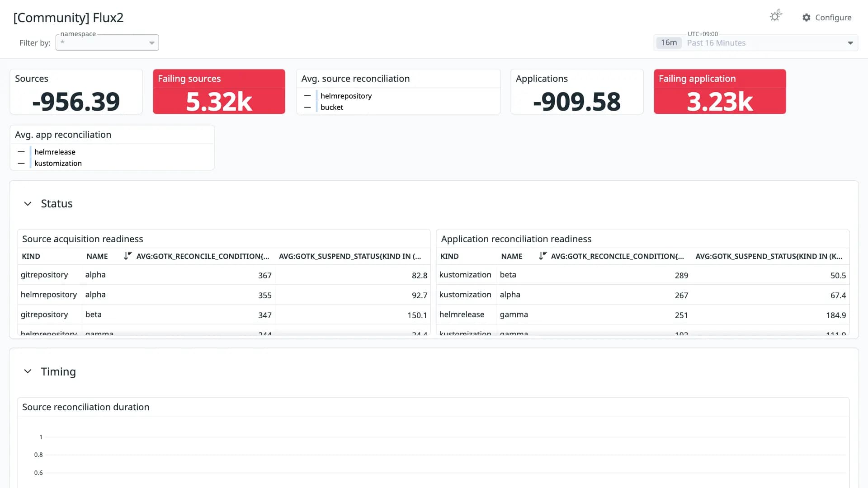
Task: Click value 289 in kustomization beta row
Action: (681, 275)
